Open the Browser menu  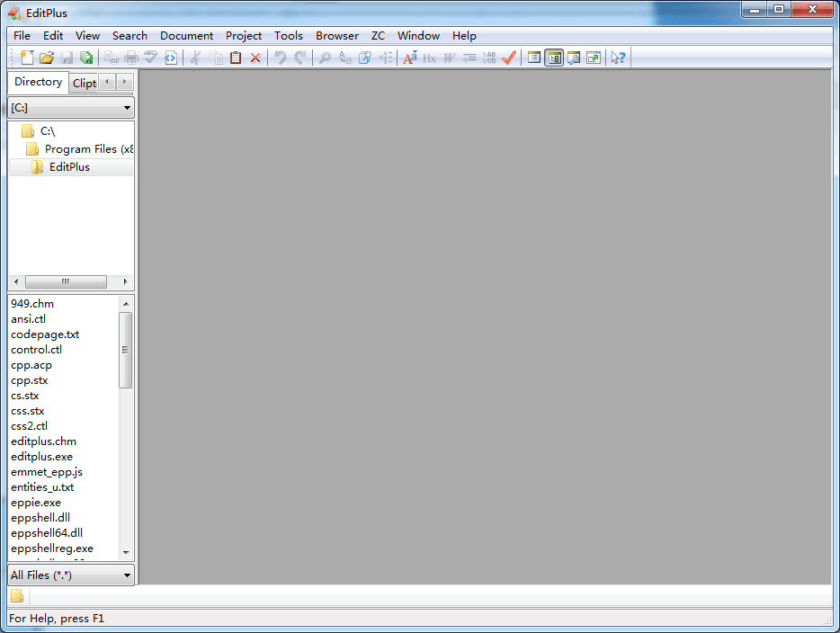coord(337,36)
